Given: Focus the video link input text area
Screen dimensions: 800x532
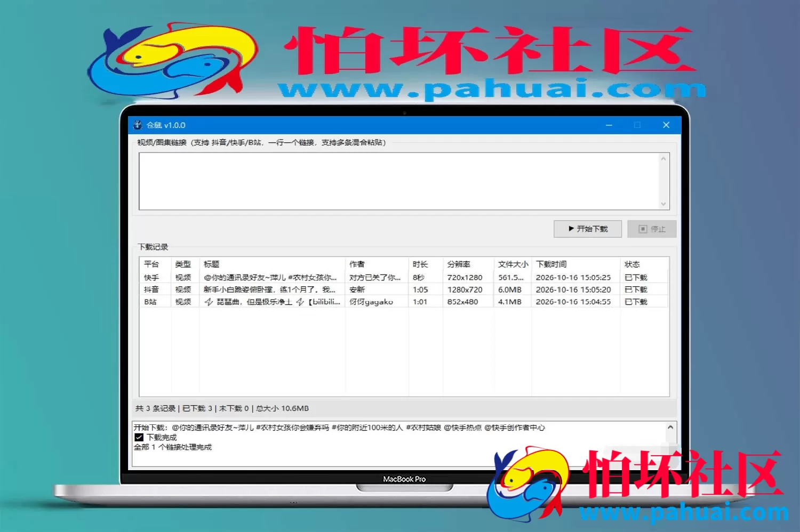Looking at the screenshot, I should tap(399, 181).
